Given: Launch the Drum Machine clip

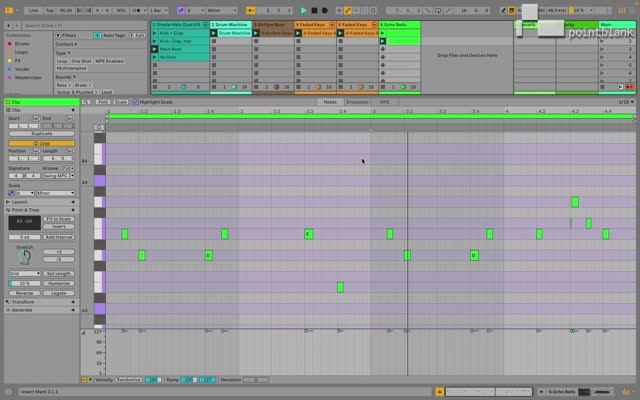Looking at the screenshot, I should (214, 33).
